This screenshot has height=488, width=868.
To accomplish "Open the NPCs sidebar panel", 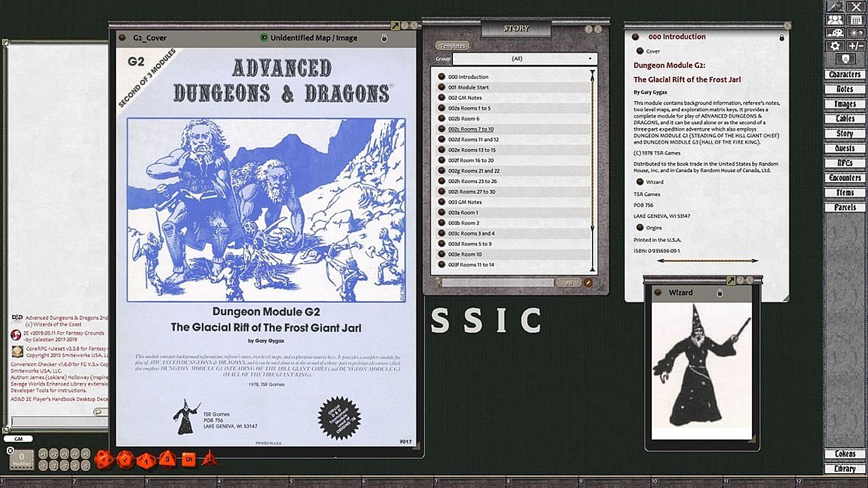I will [x=844, y=163].
